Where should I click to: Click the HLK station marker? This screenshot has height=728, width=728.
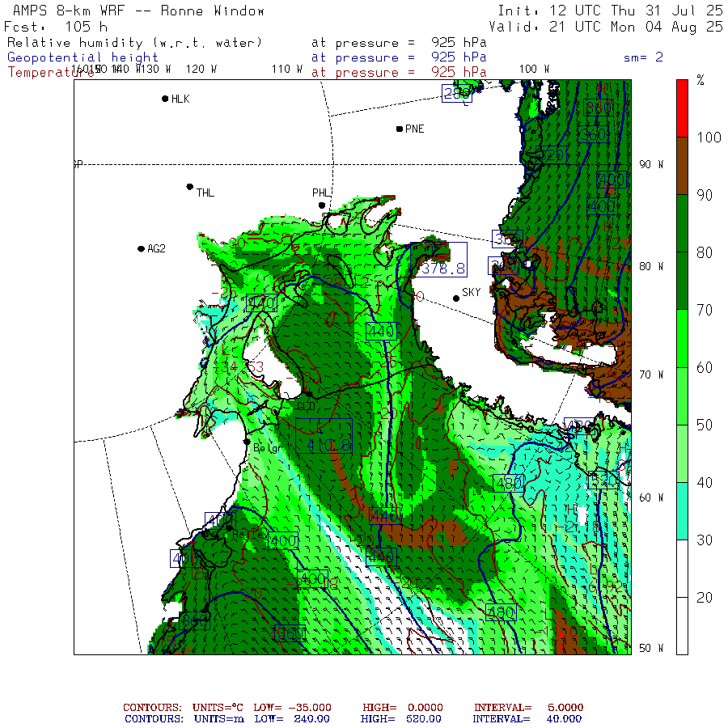click(165, 99)
